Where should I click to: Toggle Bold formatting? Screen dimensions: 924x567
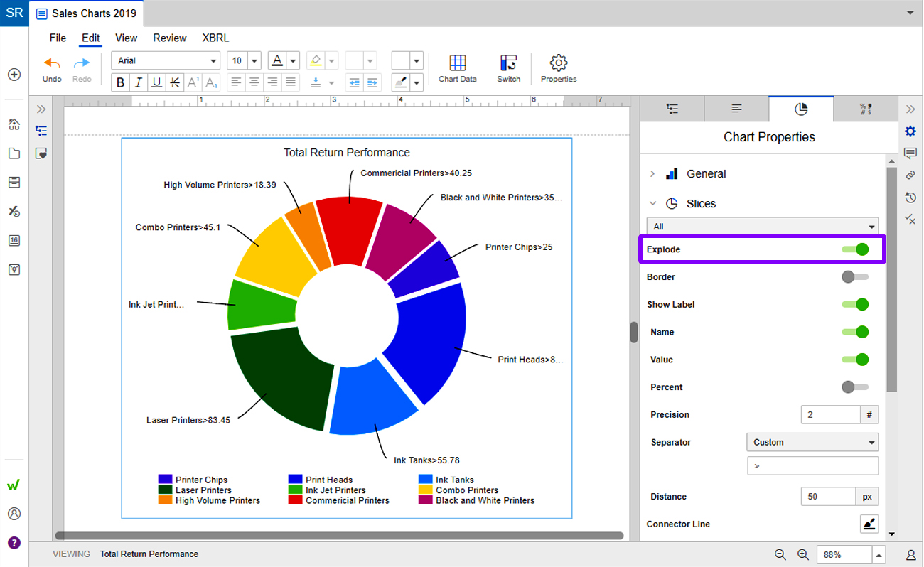click(121, 82)
